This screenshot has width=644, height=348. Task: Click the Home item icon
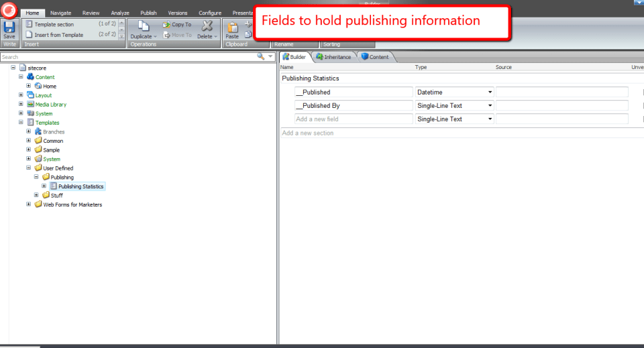click(38, 86)
